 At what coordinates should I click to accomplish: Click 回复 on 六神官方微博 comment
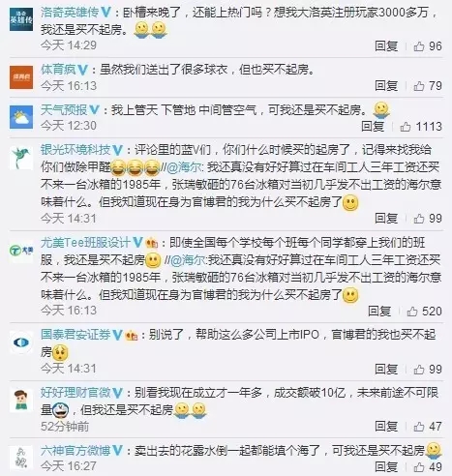(x=386, y=466)
